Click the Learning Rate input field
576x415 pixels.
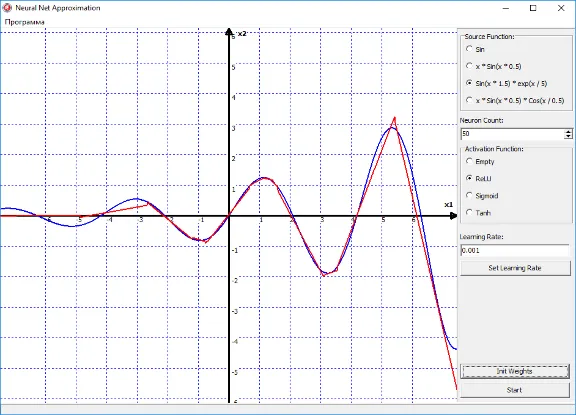point(515,250)
